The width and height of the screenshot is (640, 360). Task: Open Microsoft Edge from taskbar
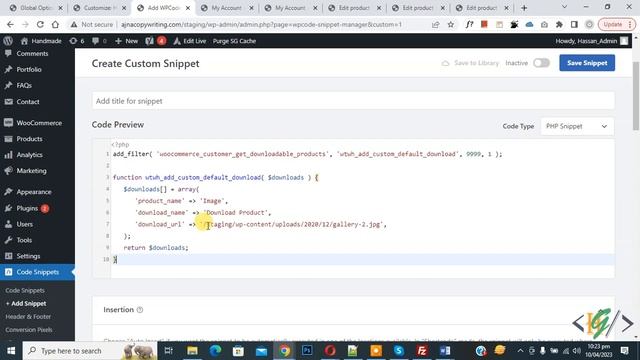215,351
